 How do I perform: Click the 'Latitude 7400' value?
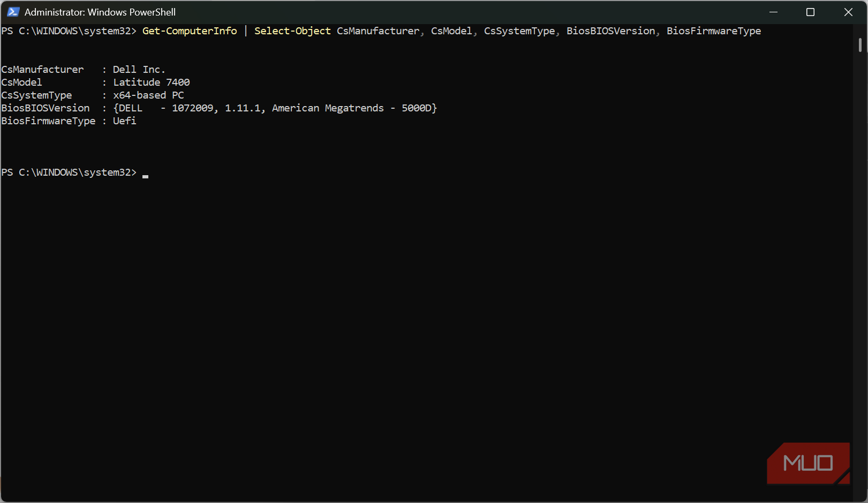(152, 82)
